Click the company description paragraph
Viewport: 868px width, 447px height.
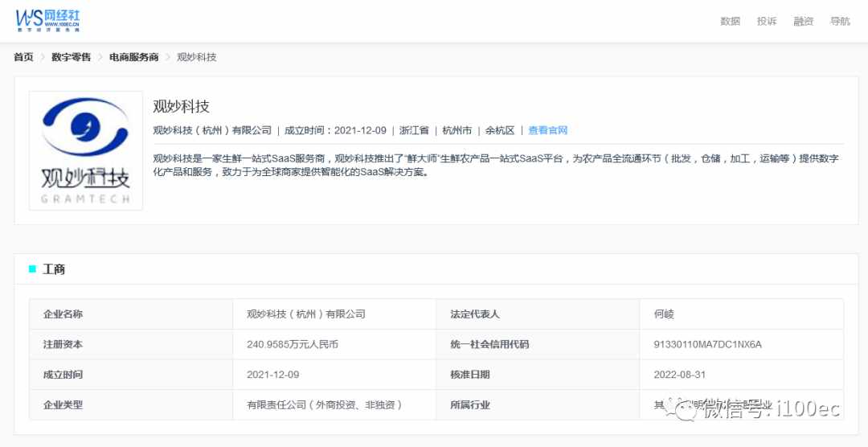496,165
